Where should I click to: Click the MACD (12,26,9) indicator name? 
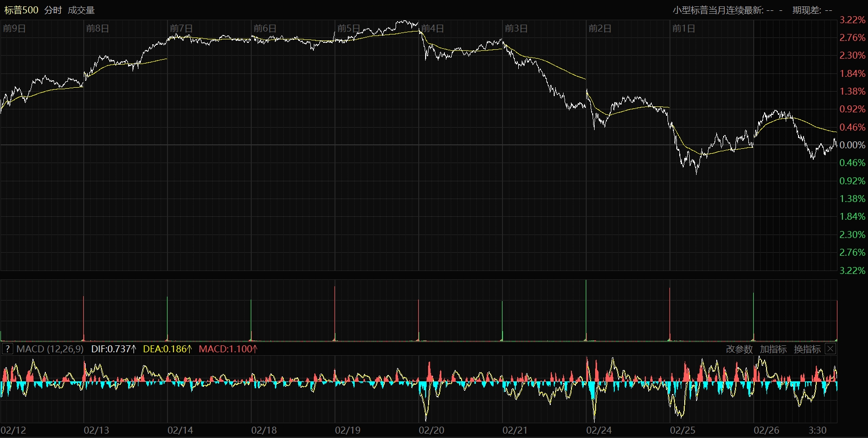[50, 349]
